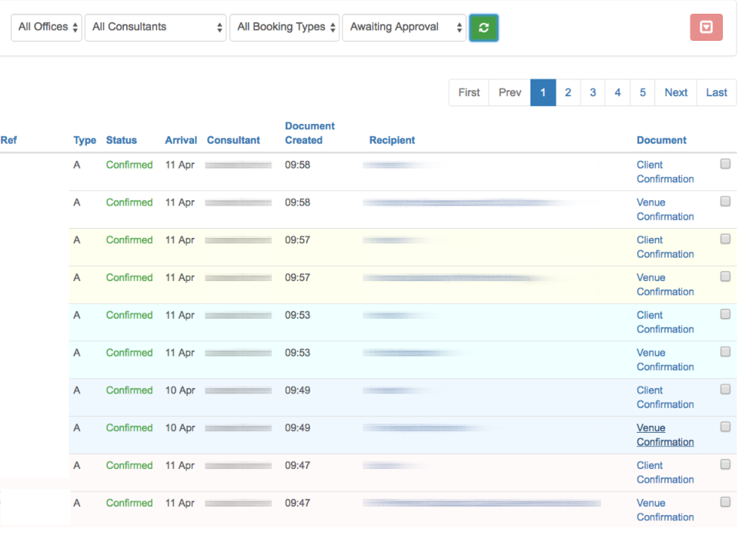756x539 pixels.
Task: Sort by the Recipient column header
Action: 392,140
